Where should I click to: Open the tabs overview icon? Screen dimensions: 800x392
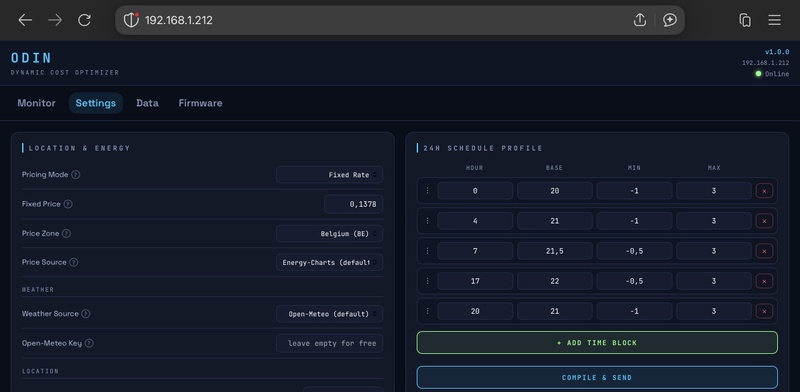745,20
